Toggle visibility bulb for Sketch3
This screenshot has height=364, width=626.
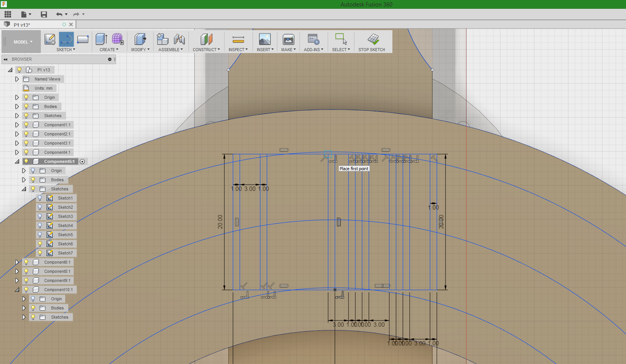40,216
